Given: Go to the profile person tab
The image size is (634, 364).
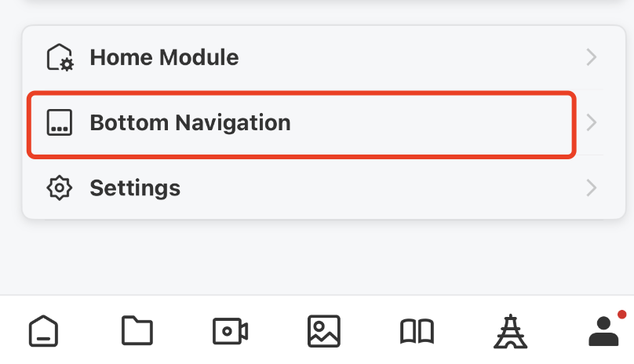Looking at the screenshot, I should 603,331.
